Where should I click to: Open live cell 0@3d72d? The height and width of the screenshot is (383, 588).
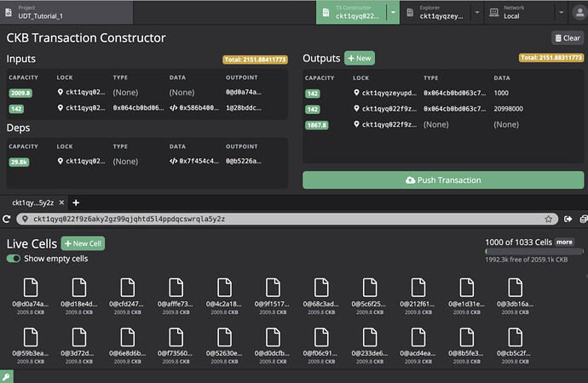78,346
